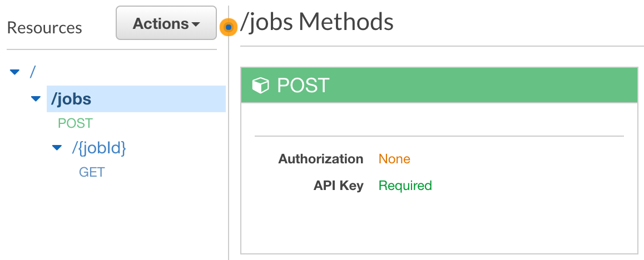Click the green POST method header
Screen dimensions: 644x260
(x=439, y=86)
